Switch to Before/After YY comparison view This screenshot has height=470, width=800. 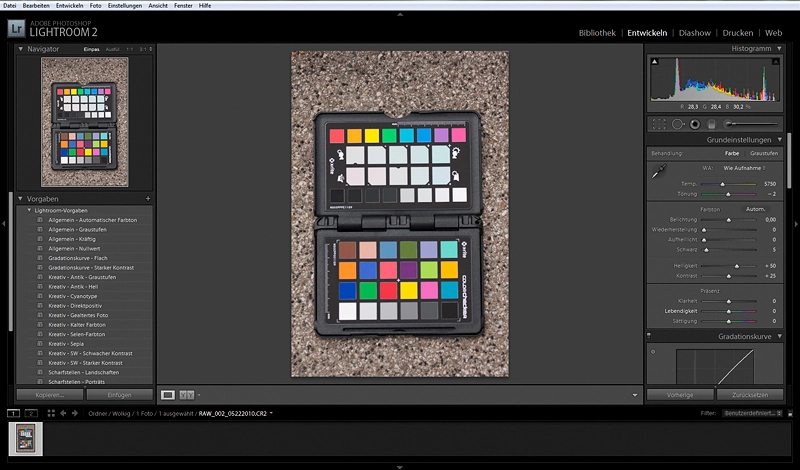coord(186,394)
